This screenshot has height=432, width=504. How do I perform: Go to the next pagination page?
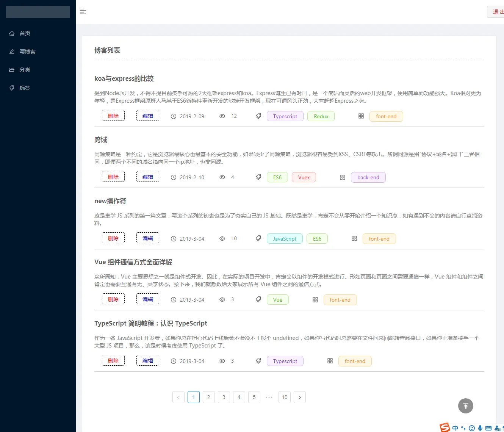(300, 397)
